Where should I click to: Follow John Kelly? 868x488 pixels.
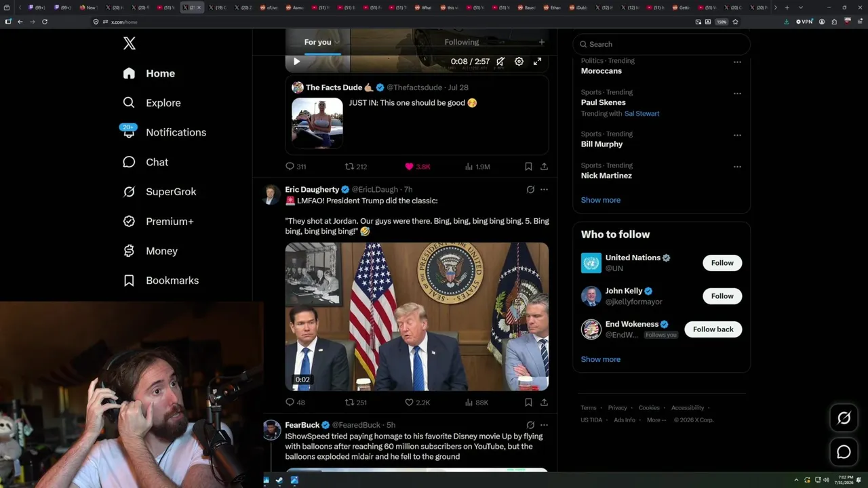(722, 296)
